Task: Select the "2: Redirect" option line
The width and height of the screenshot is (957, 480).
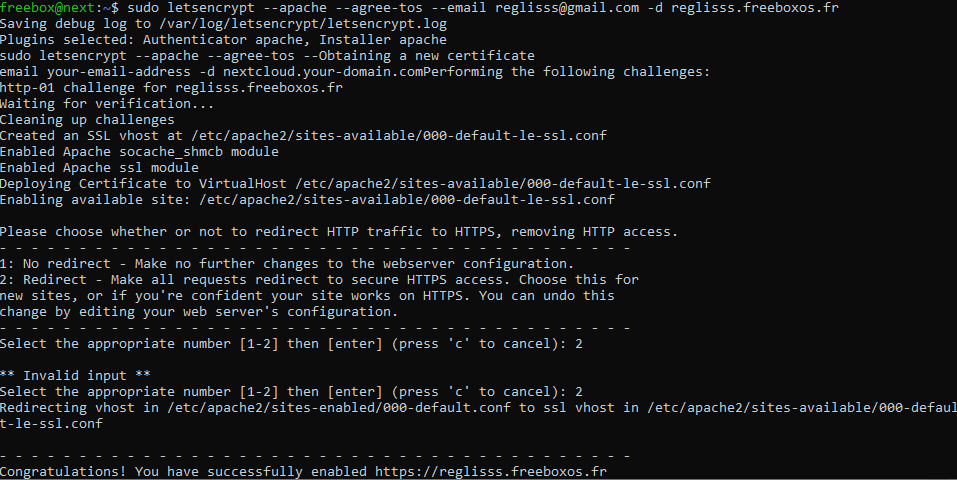Action: pos(318,279)
